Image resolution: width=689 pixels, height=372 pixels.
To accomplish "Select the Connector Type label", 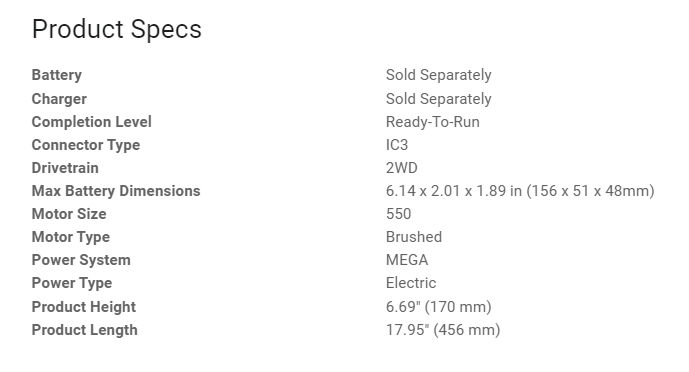I will point(86,145).
